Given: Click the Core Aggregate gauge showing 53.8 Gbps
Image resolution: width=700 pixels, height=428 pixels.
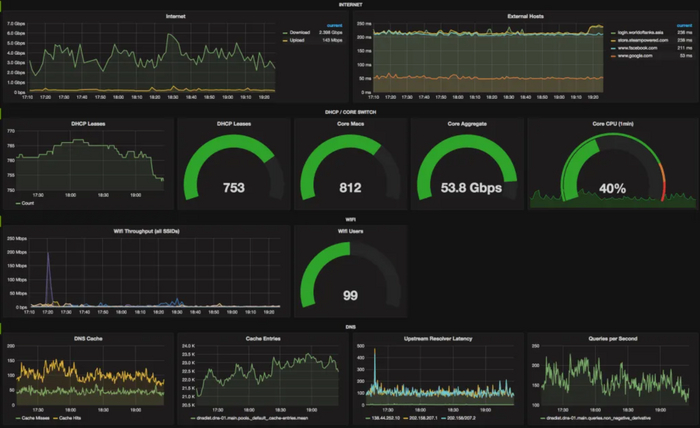Looking at the screenshot, I should pyautogui.click(x=467, y=167).
